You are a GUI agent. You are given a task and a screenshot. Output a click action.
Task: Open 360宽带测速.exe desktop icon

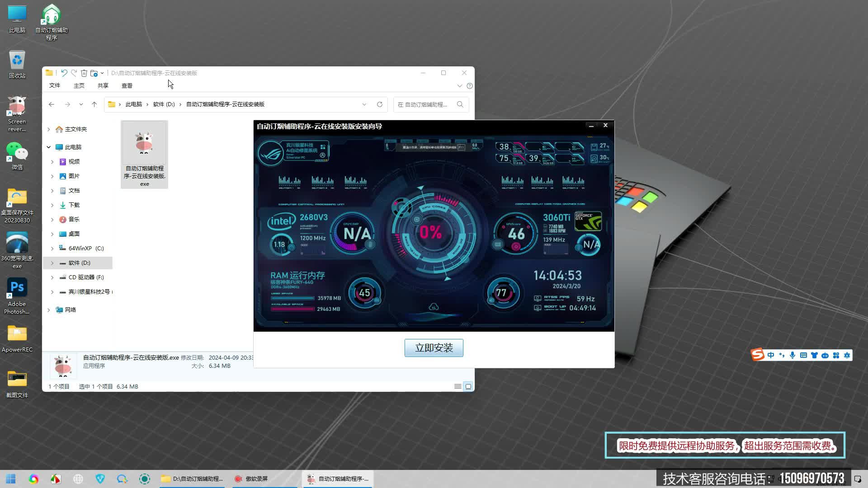pos(17,251)
